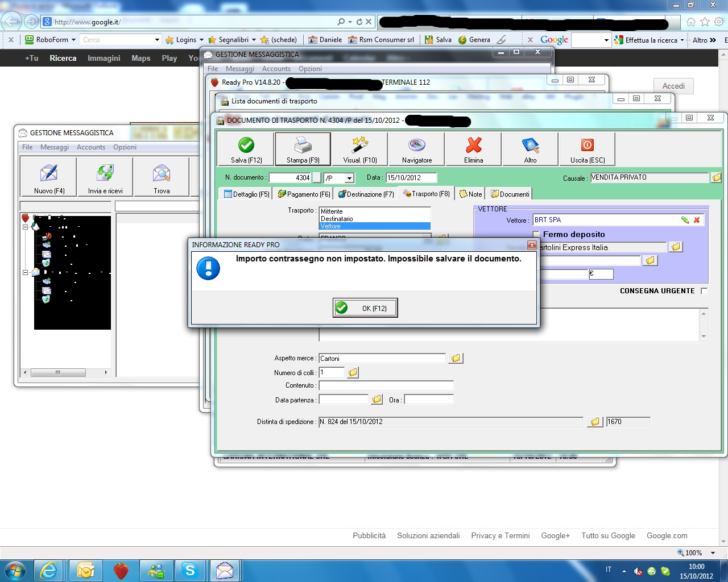The height and width of the screenshot is (582, 728).
Task: Toggle the Fermo deposito checkbox
Action: (x=536, y=234)
